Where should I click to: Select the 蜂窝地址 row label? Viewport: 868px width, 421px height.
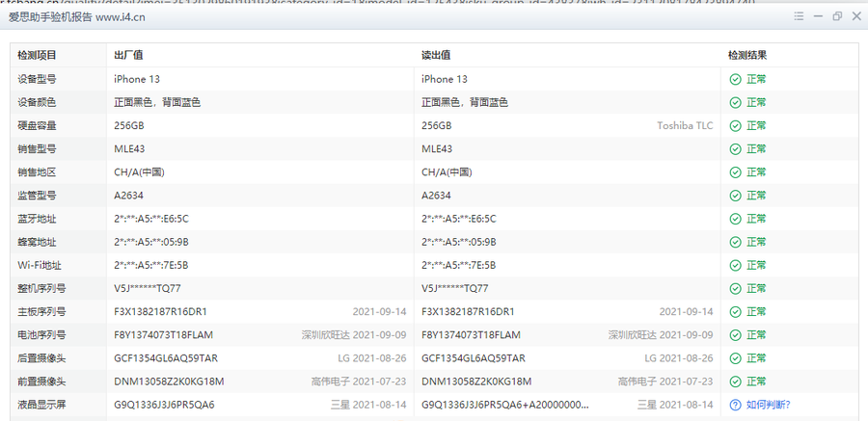pos(37,242)
